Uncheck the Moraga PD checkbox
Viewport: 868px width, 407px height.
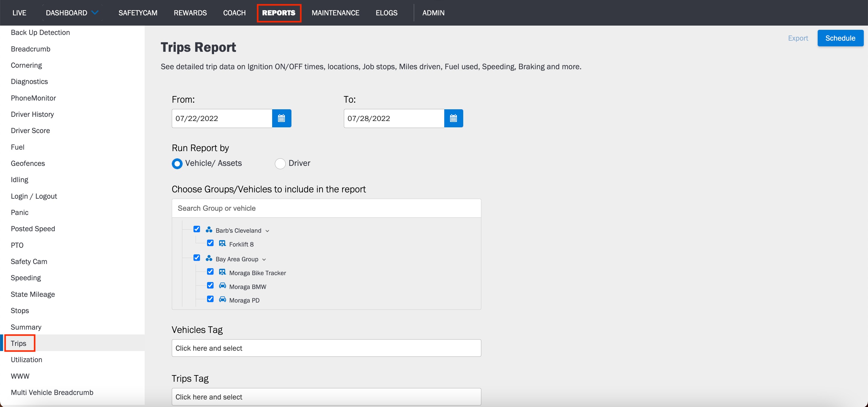tap(210, 299)
